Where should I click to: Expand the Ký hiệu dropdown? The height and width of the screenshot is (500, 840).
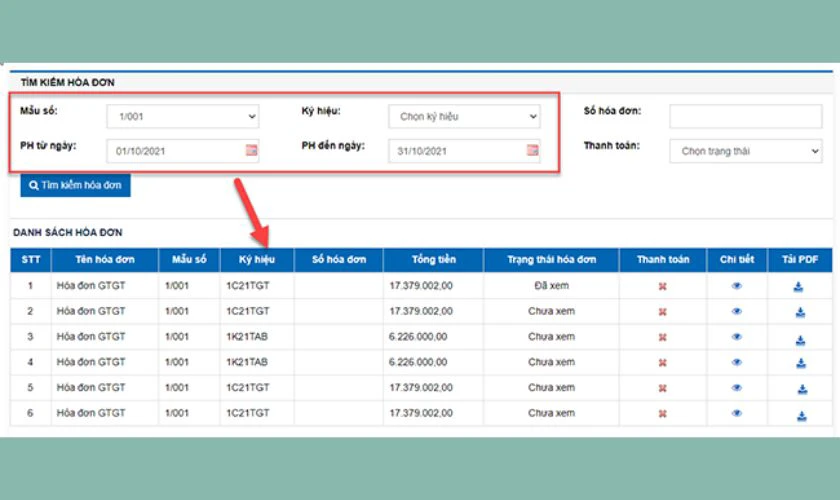click(464, 116)
